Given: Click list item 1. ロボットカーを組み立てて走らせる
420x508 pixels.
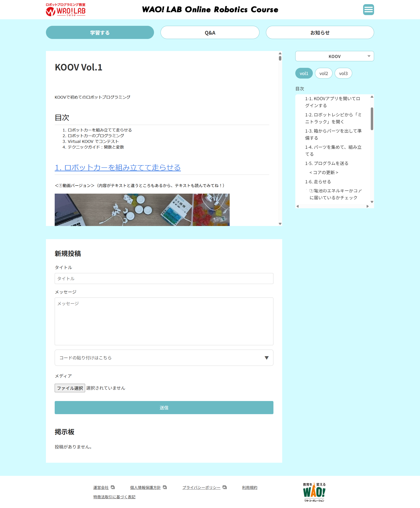Looking at the screenshot, I should coord(100,130).
